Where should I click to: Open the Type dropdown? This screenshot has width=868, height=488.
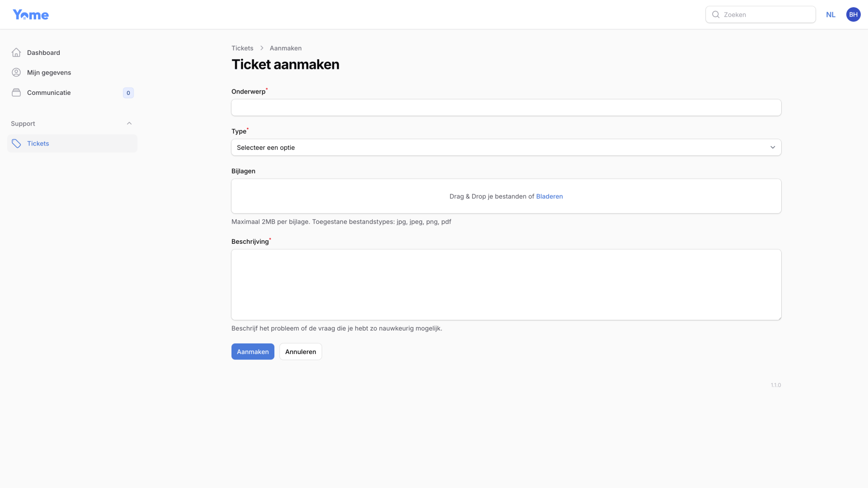pos(505,147)
